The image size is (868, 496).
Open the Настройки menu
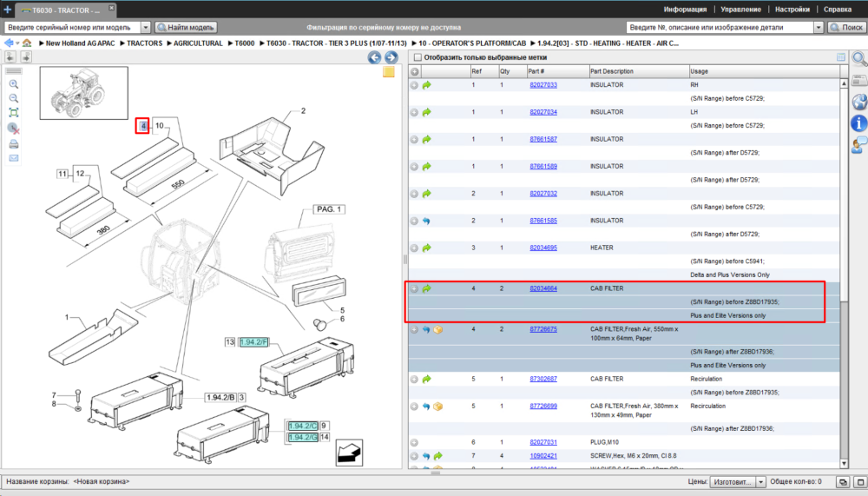pyautogui.click(x=792, y=10)
